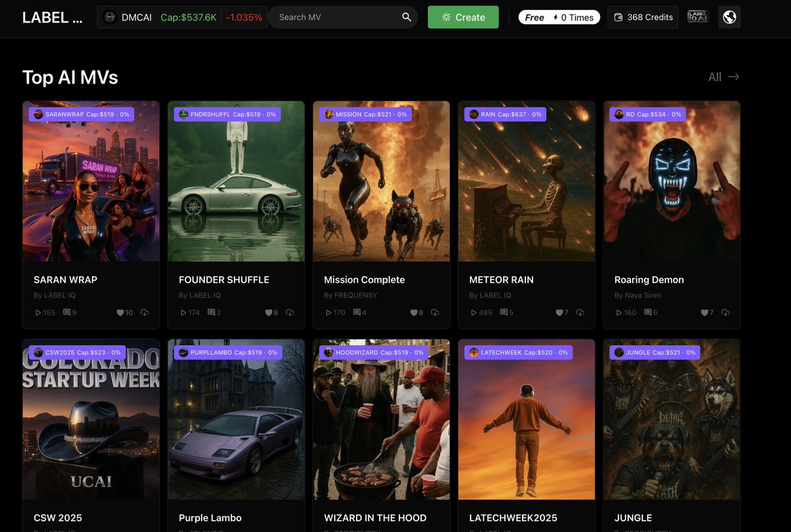This screenshot has width=791, height=532.
Task: Open the WIZARD IN THE HOOD thumbnail
Action: point(381,419)
